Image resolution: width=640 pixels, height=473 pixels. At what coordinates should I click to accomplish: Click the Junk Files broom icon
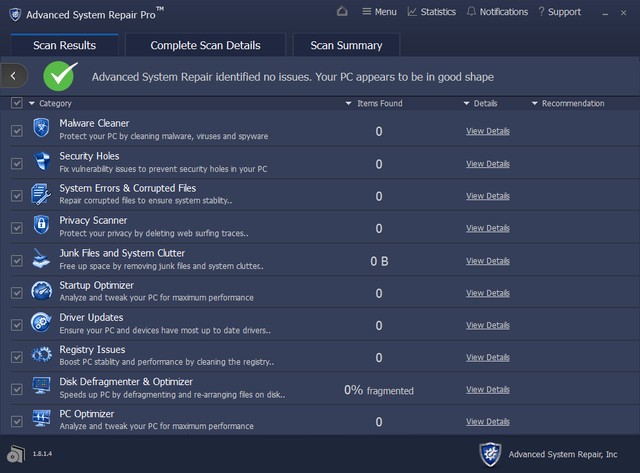click(x=41, y=259)
